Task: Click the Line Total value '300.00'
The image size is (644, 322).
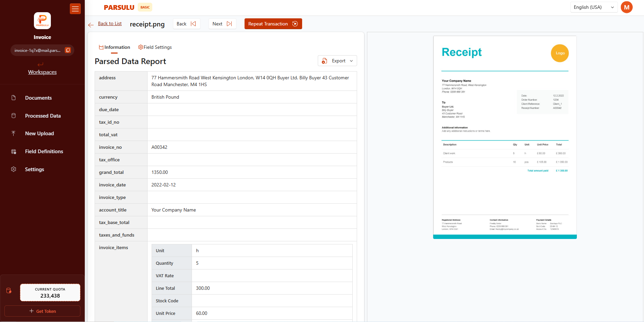Action: coord(203,288)
